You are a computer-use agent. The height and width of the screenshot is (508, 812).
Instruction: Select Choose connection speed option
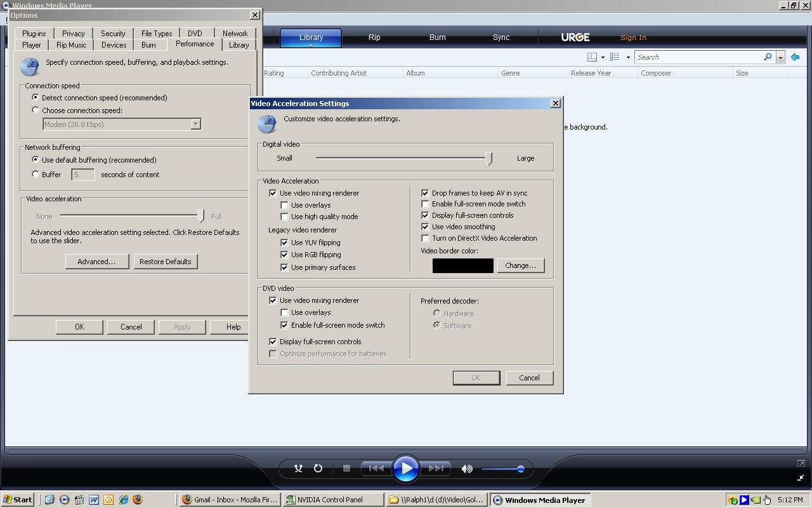coord(36,110)
